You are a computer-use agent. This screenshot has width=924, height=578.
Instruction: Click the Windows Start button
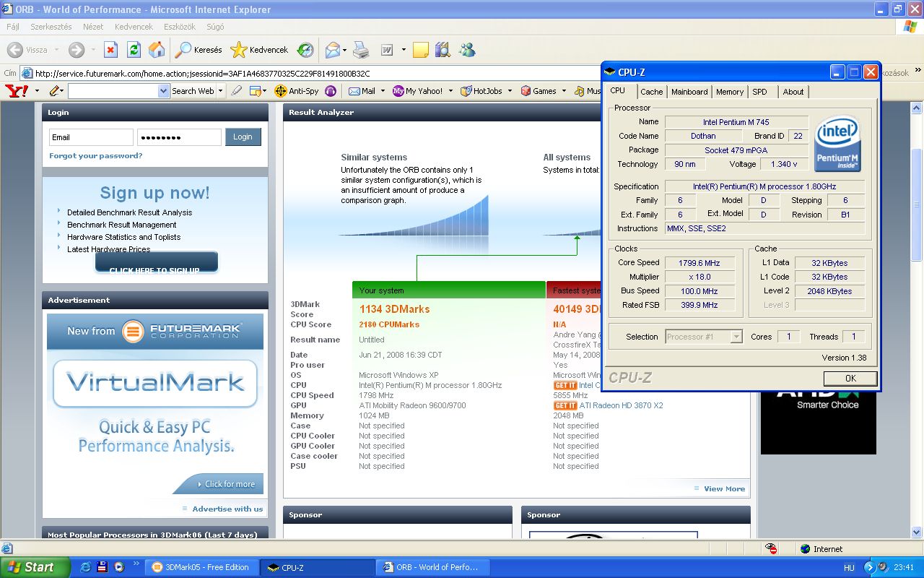[x=35, y=567]
